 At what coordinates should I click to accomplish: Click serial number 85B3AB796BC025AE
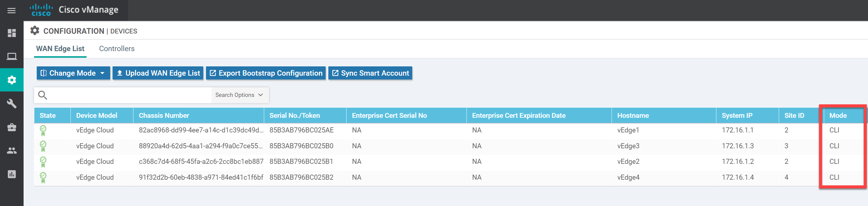pyautogui.click(x=301, y=130)
